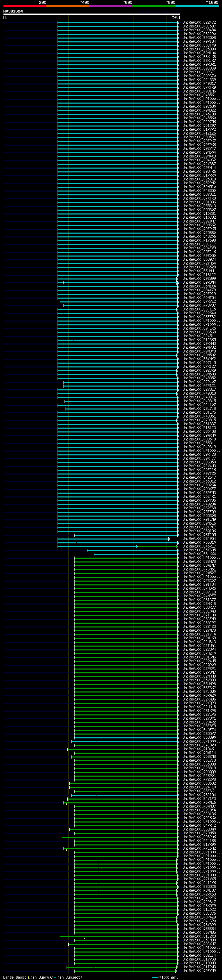Viewport: 222px width, 980px height.
Task: Open the UniRef100_B9S6U0 hit
Action: coord(199,106)
